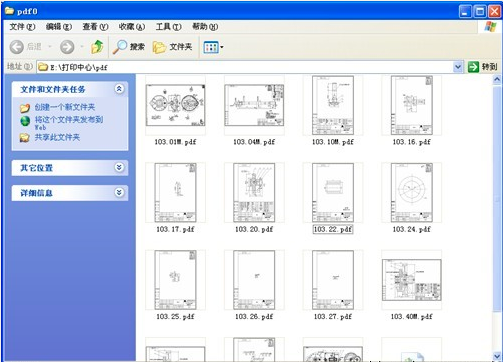Open the 查看(V) menu
The height and width of the screenshot is (362, 503).
click(x=95, y=27)
